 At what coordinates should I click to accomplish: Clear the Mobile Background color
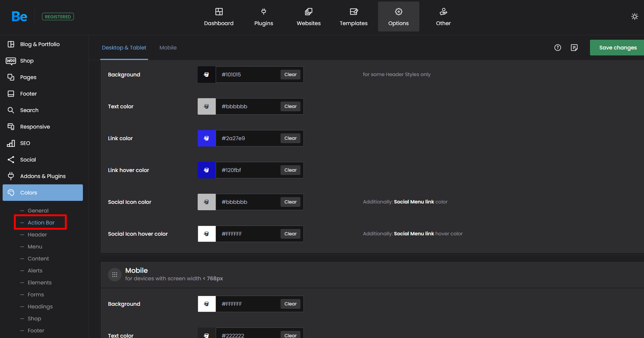click(290, 304)
